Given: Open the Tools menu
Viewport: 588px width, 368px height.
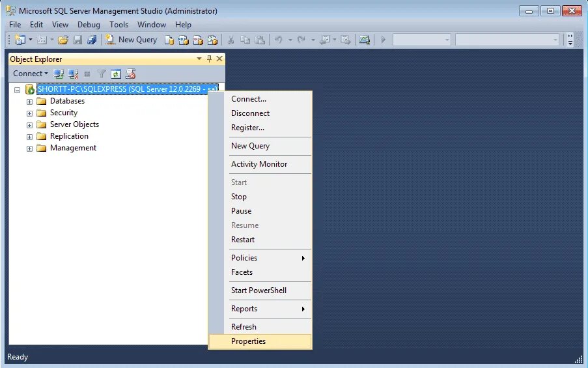Looking at the screenshot, I should coord(119,25).
